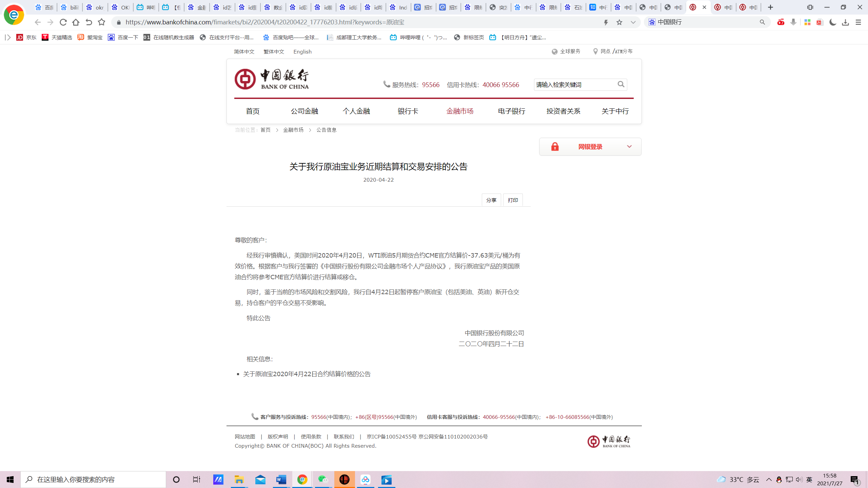This screenshot has width=868, height=488.
Task: Expand the address bar dropdown chevron
Action: tap(633, 22)
